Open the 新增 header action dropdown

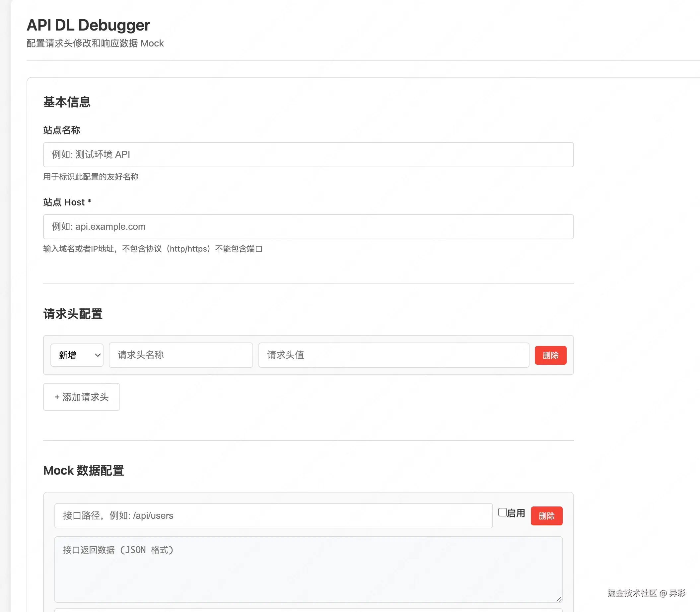point(76,355)
